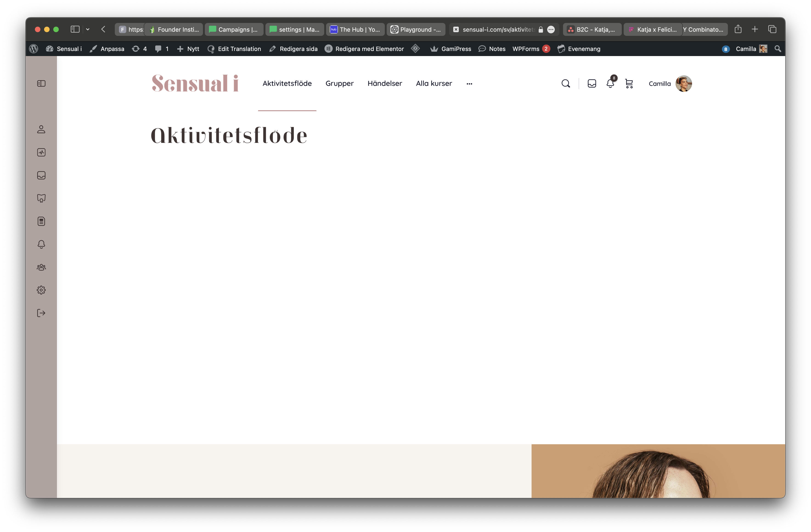This screenshot has width=811, height=532.
Task: Open the notifications bell with badge 8
Action: point(610,83)
